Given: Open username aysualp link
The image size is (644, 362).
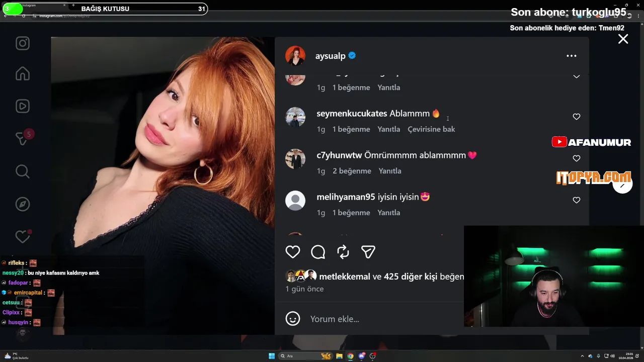Looking at the screenshot, I should [330, 56].
